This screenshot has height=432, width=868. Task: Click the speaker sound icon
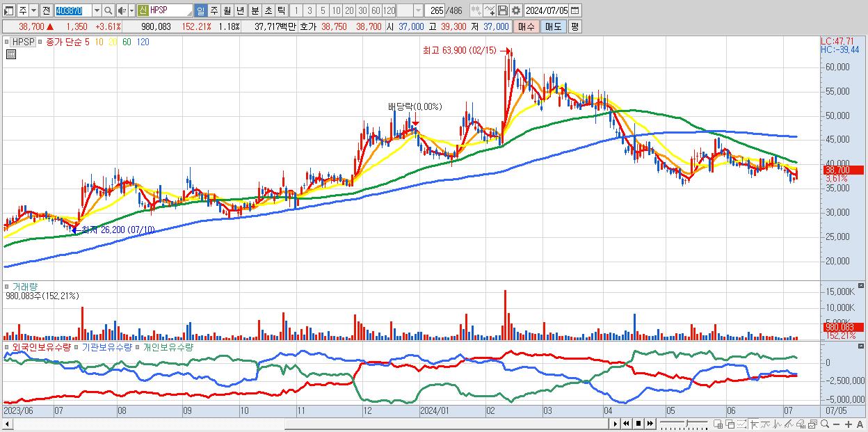point(122,10)
